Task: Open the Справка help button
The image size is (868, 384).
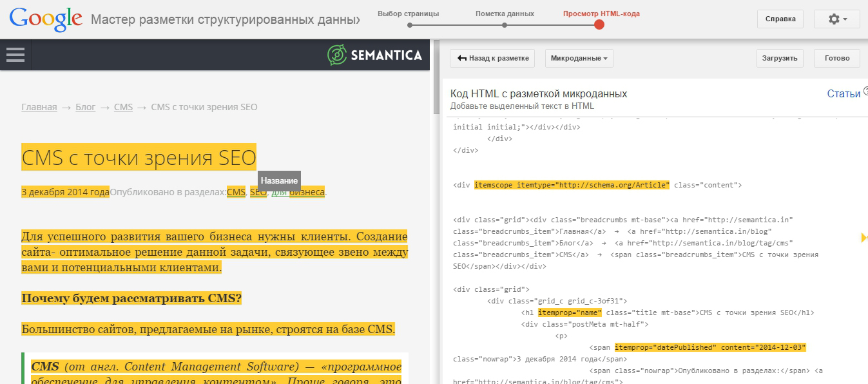Action: coord(780,19)
